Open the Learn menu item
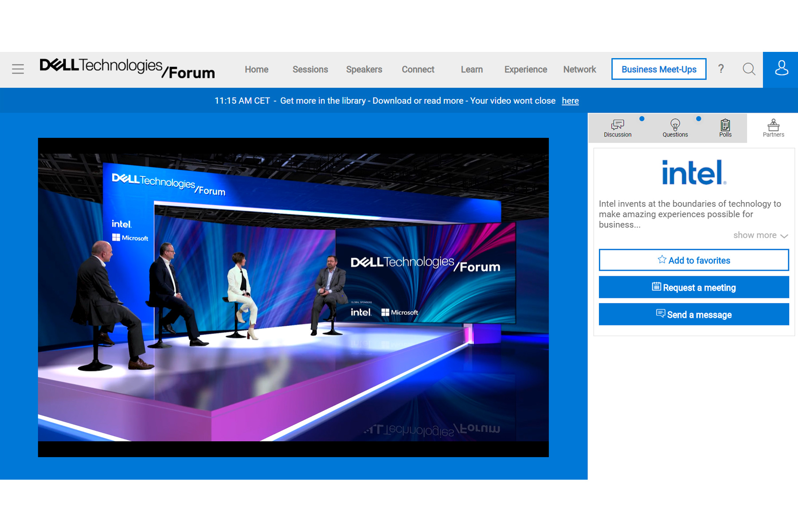Image resolution: width=798 pixels, height=532 pixels. [x=471, y=70]
